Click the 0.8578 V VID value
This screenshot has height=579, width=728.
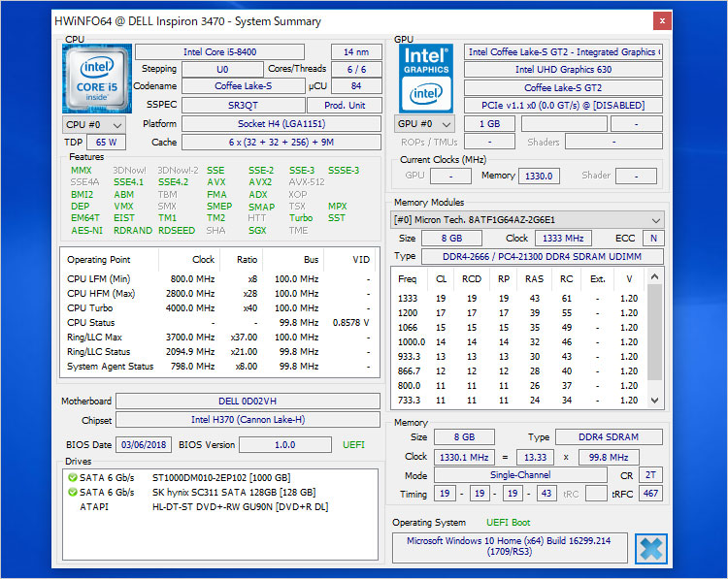(x=351, y=322)
